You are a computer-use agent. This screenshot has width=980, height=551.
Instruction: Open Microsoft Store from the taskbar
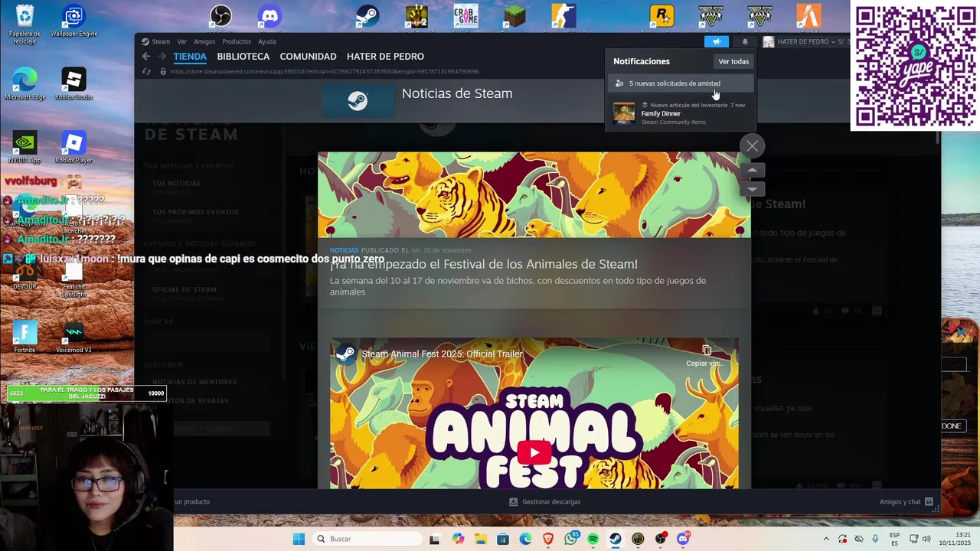[x=503, y=539]
